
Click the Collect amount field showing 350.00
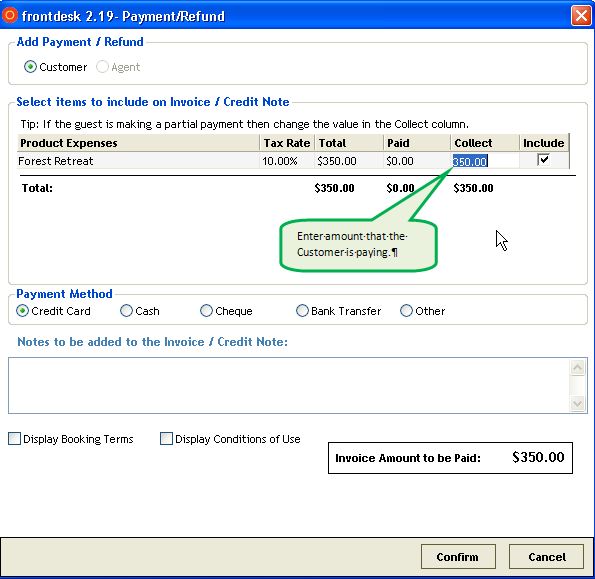coord(485,161)
